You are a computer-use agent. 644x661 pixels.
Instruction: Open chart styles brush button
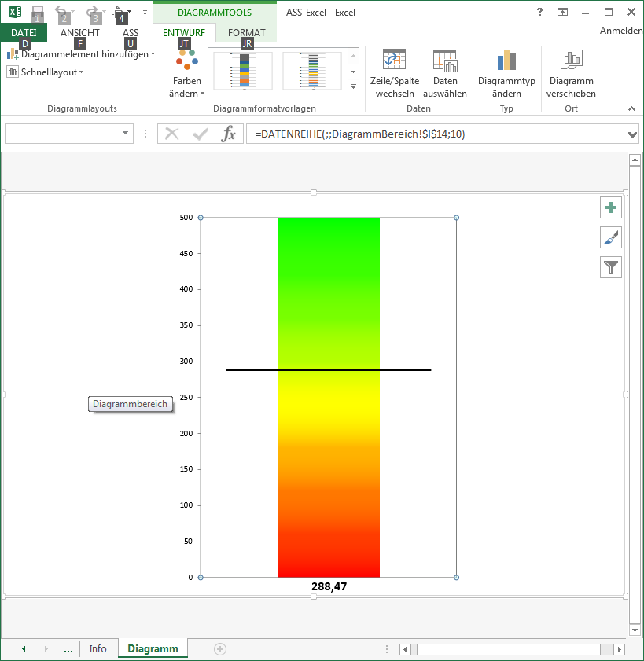coord(611,238)
